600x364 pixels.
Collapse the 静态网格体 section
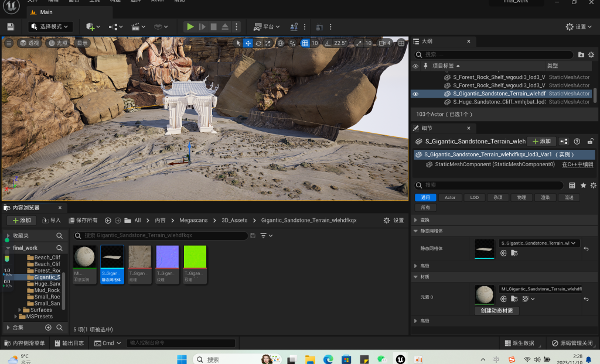pyautogui.click(x=415, y=231)
